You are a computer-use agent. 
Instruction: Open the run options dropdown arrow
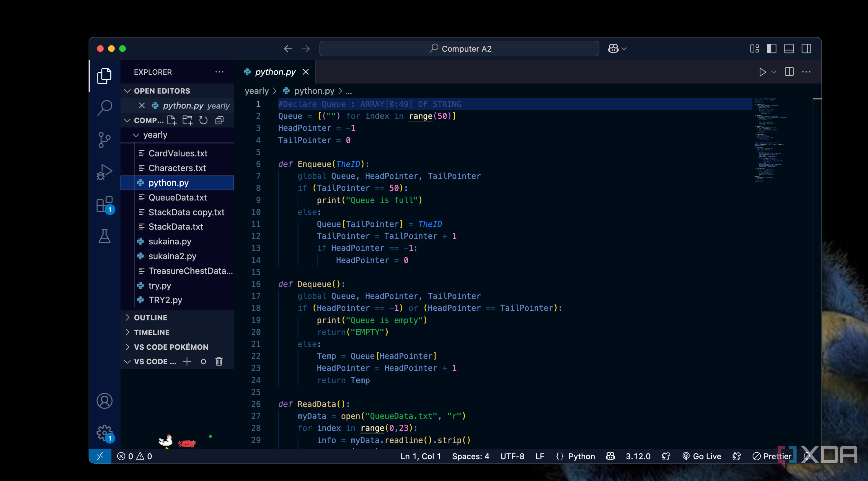point(774,72)
